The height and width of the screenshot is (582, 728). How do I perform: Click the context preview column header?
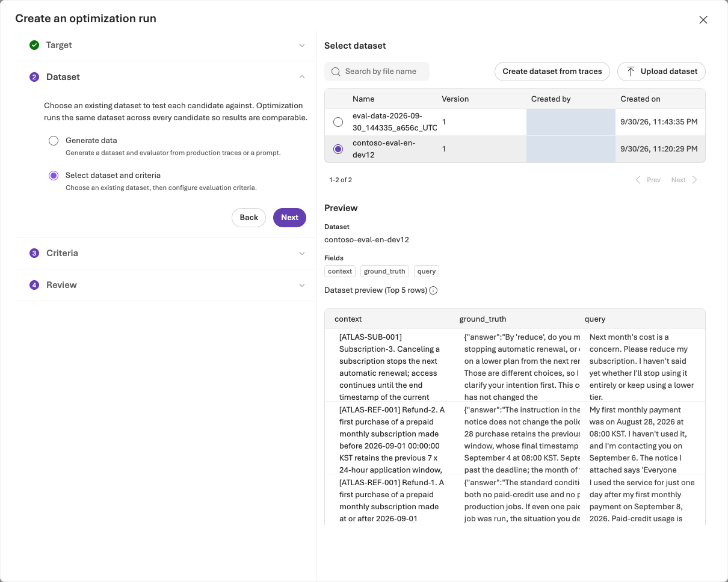(x=348, y=319)
